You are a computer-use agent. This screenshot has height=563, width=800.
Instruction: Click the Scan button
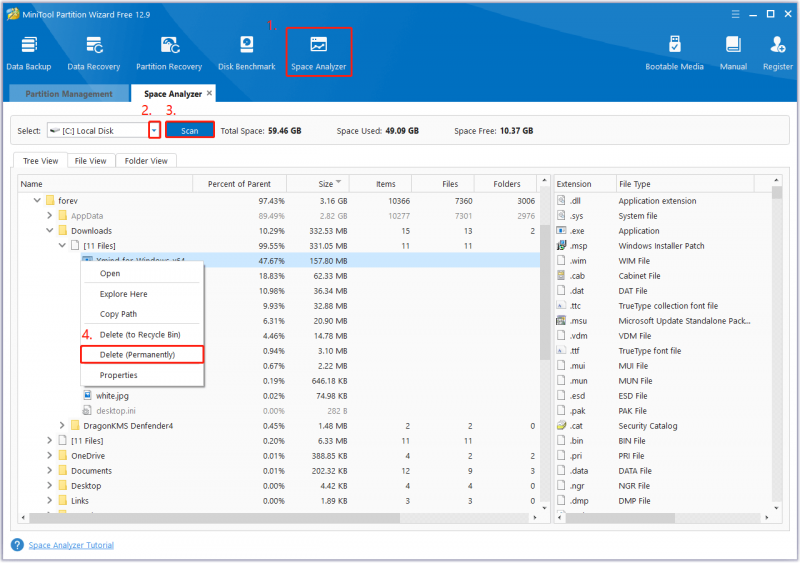click(189, 131)
